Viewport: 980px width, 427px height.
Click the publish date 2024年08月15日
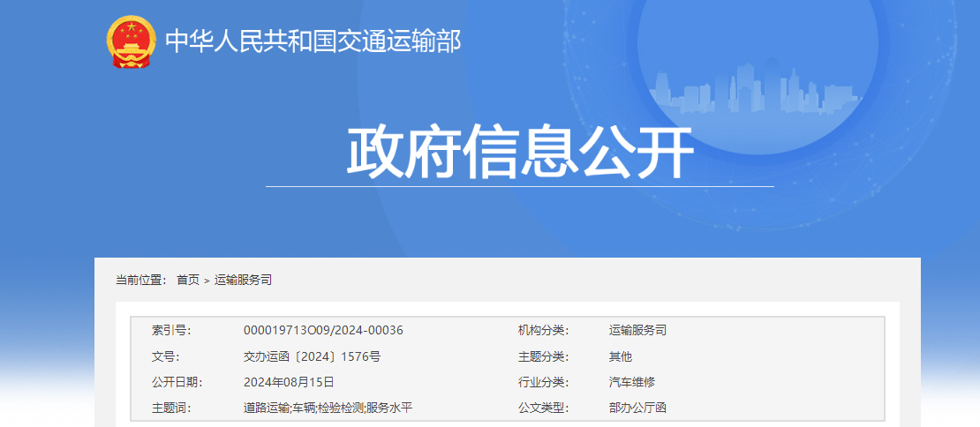pyautogui.click(x=289, y=382)
